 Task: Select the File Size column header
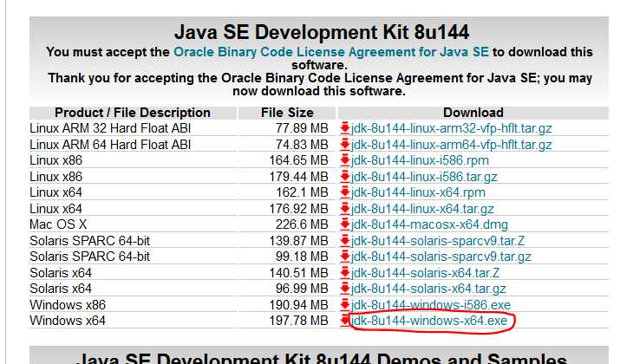(x=287, y=113)
